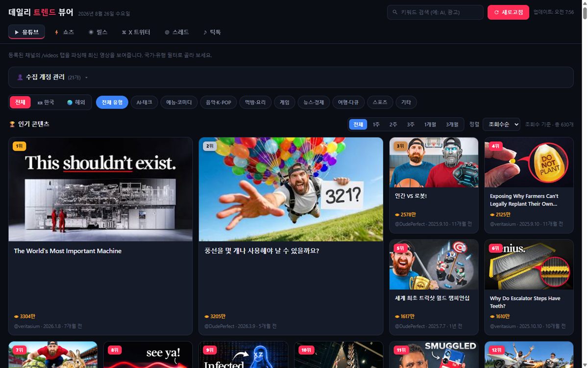The width and height of the screenshot is (588, 368).
Task: Switch to the 틱톡 tab
Action: coord(212,32)
